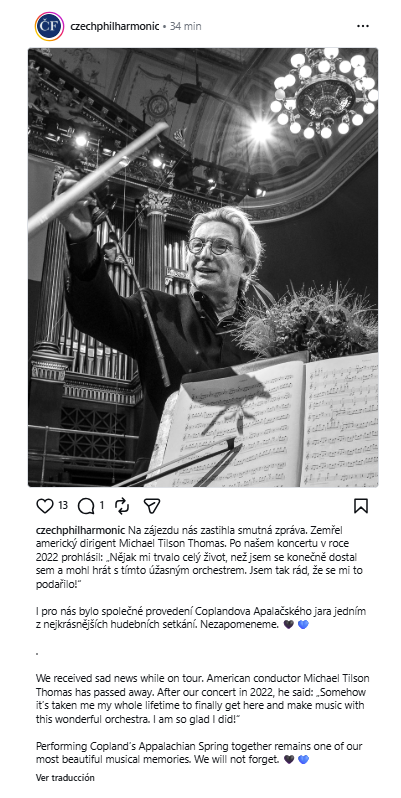This screenshot has width=401, height=798.
Task: Repost using the circular arrows icon
Action: pos(122,505)
